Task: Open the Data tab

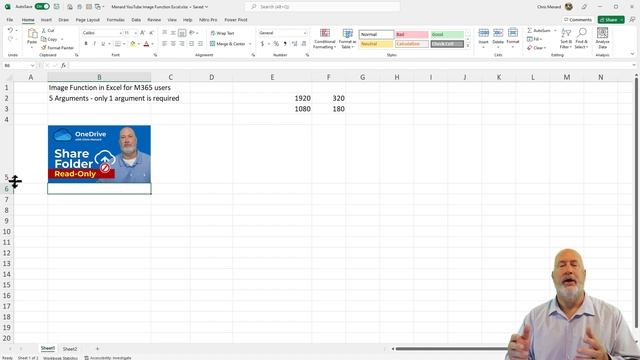Action: click(136, 20)
